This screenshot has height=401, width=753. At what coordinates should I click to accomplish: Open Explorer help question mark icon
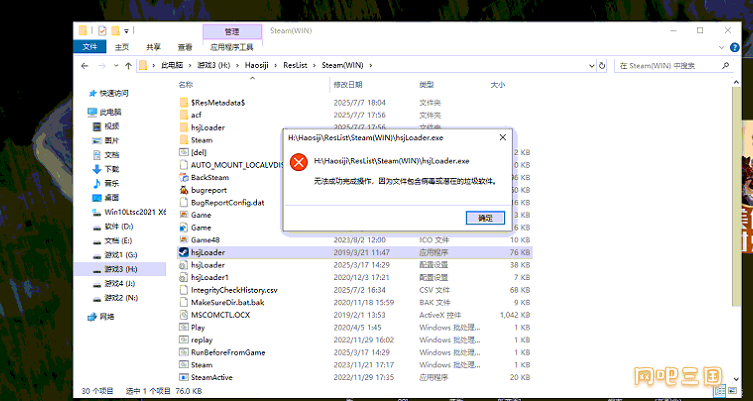coord(734,48)
